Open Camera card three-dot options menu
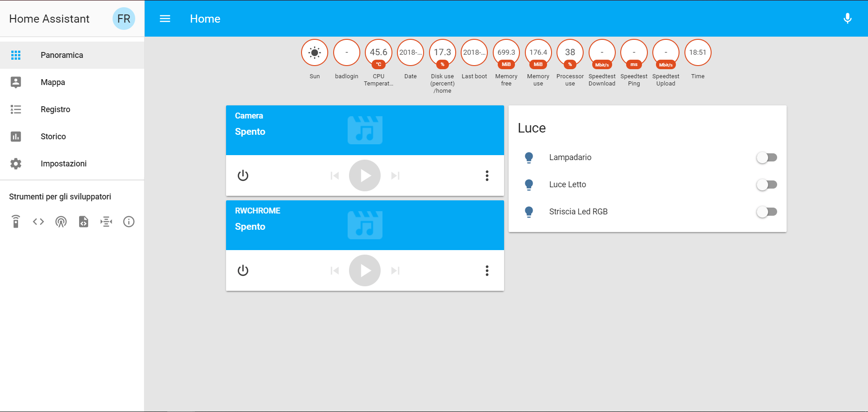 487,175
